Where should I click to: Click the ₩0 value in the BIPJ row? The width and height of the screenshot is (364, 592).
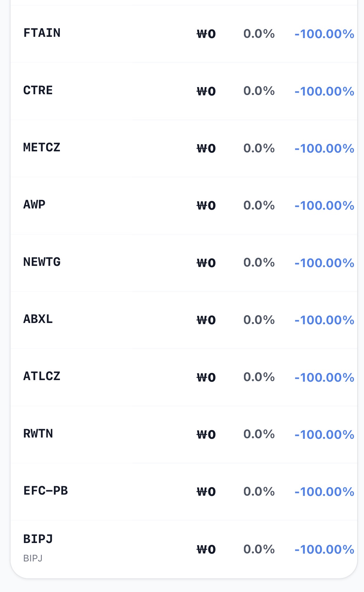(206, 550)
